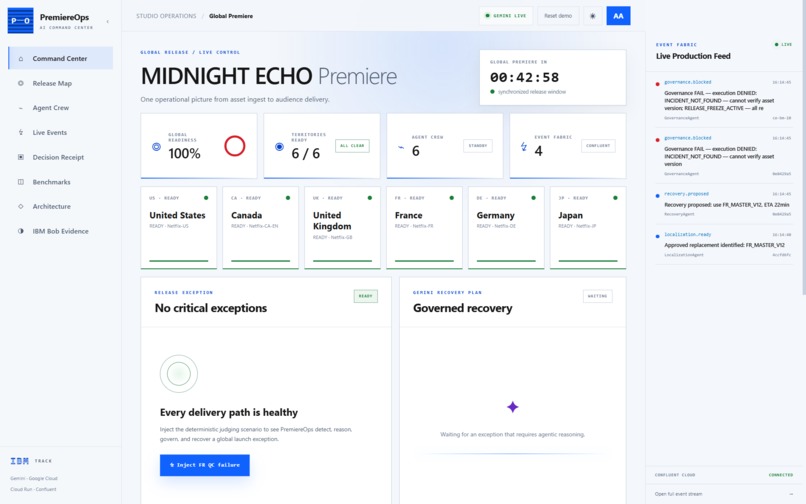806x504 pixels.
Task: Click the WAITING badge in Recovery Plan
Action: (597, 296)
